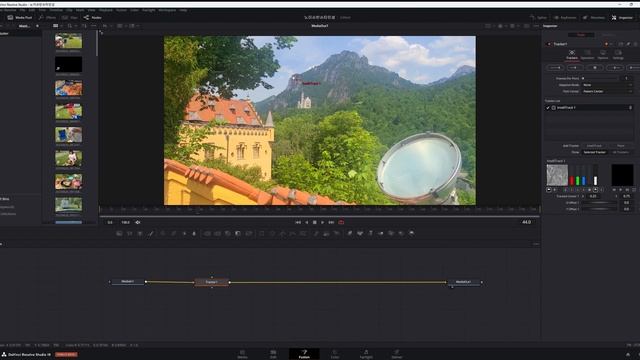Add a Point tracker
Viewport: 640px width, 360px height.
click(620, 146)
